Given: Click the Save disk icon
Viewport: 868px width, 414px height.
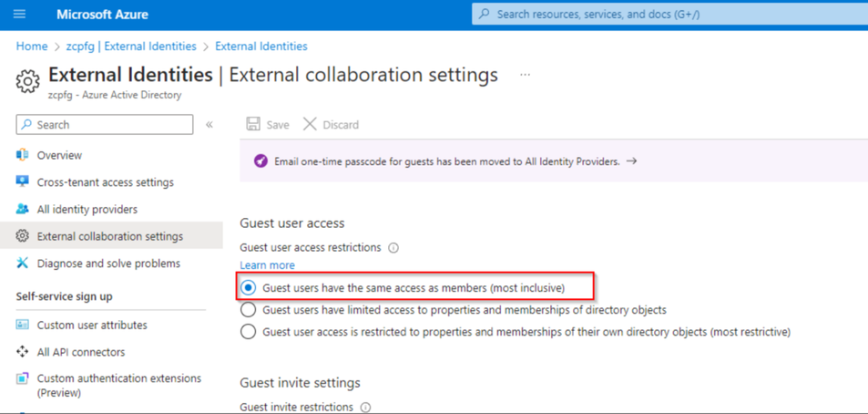Looking at the screenshot, I should point(254,124).
